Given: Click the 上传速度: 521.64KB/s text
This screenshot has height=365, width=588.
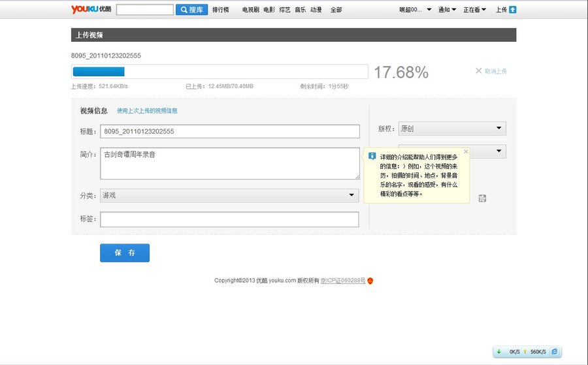Looking at the screenshot, I should tap(99, 86).
